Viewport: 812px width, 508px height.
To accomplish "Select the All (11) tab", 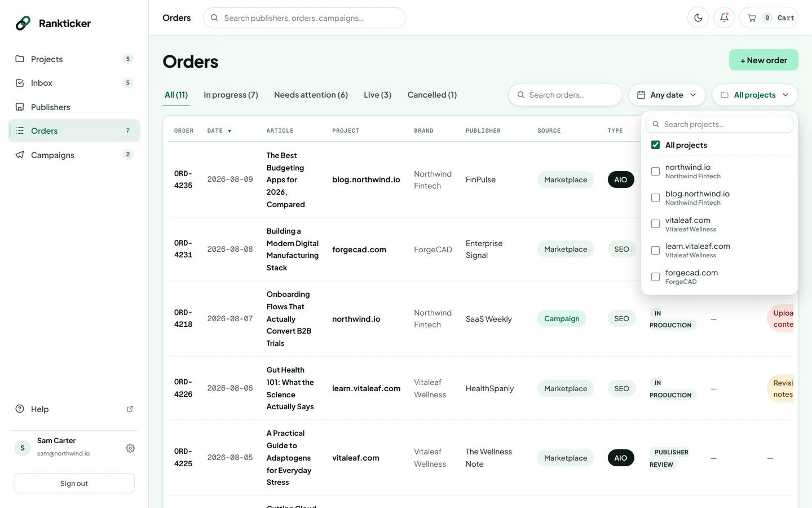I will tap(176, 95).
